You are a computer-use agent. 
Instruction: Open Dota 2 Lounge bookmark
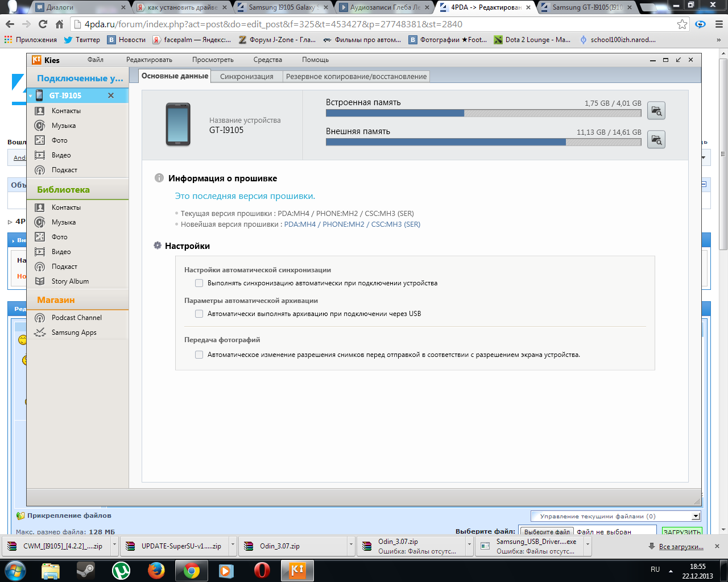point(532,40)
